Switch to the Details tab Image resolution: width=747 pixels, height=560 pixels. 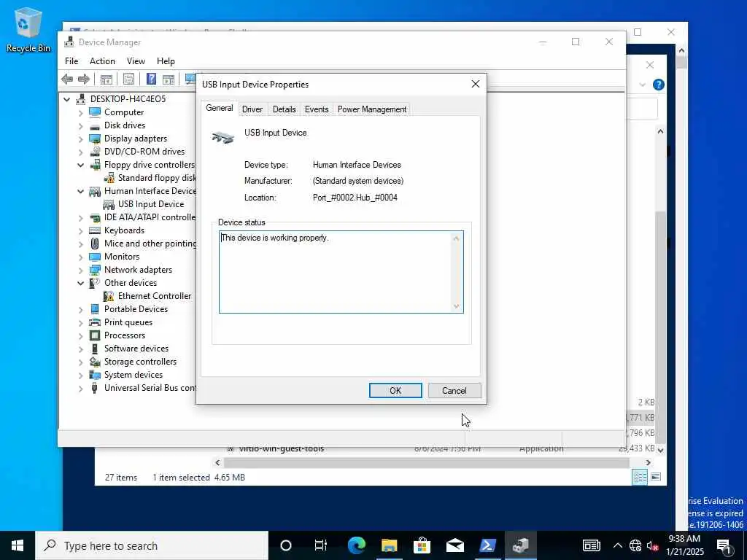(284, 109)
